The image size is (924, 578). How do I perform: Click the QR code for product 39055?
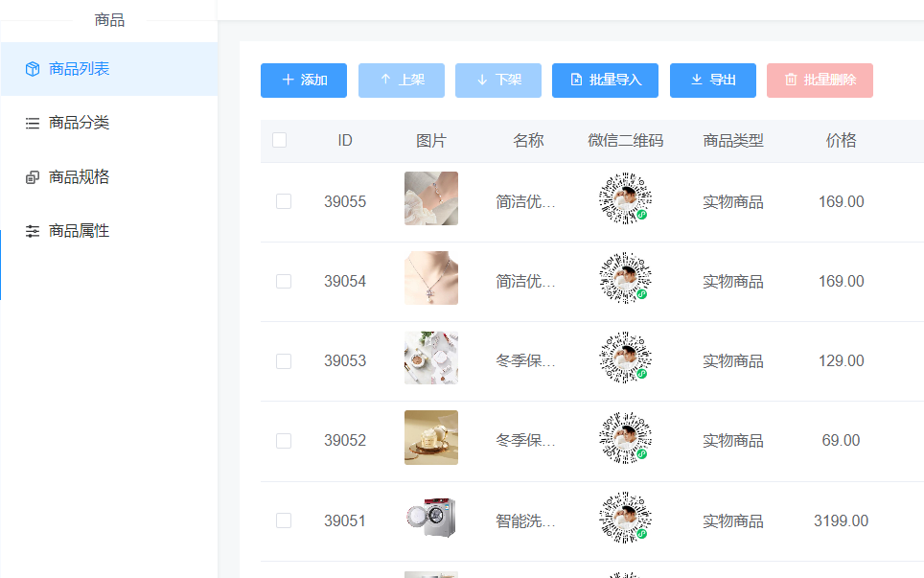click(x=625, y=198)
